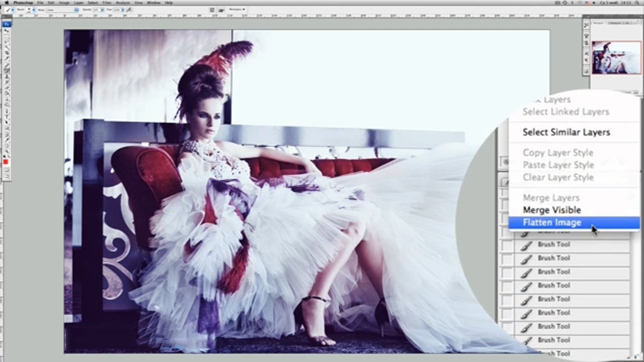Open the Character panel icon in the dock
Image resolution: width=644 pixels, height=362 pixels.
pyautogui.click(x=586, y=54)
